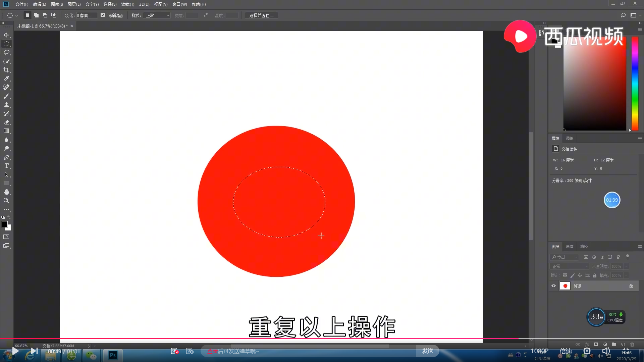Switch to the 通道 tab

click(x=569, y=246)
